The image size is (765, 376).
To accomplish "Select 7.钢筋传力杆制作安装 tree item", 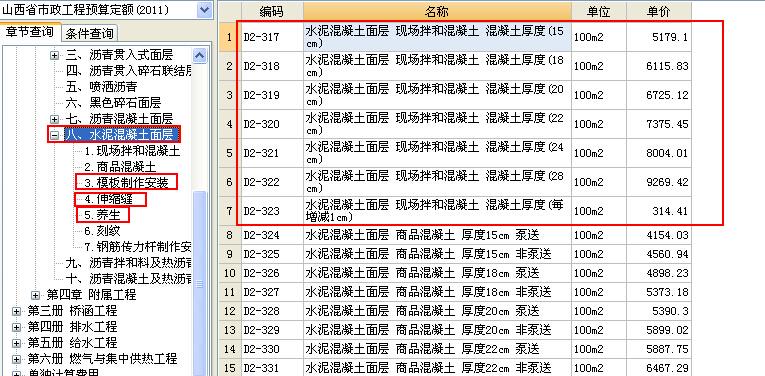I will [x=137, y=247].
